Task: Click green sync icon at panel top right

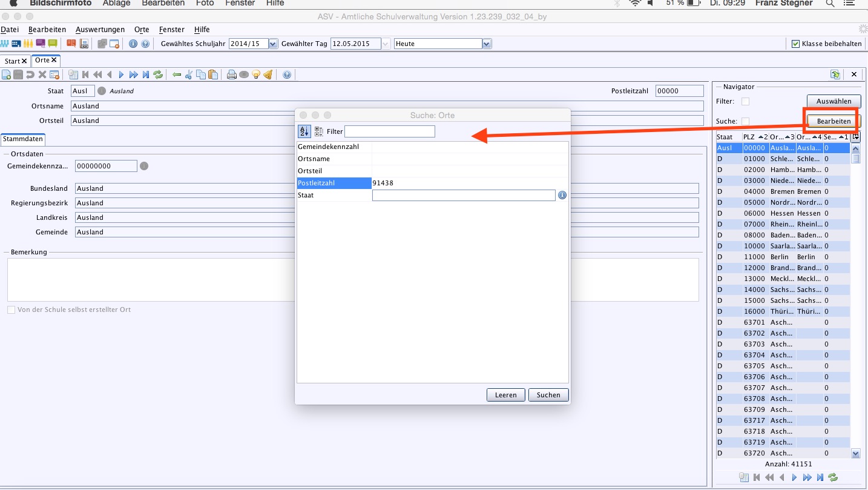Action: tap(835, 74)
